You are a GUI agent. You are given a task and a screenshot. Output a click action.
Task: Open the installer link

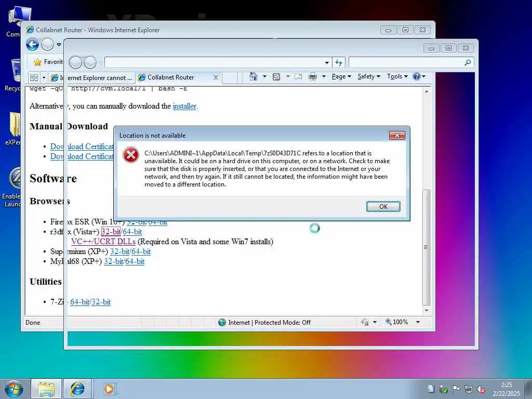(185, 106)
